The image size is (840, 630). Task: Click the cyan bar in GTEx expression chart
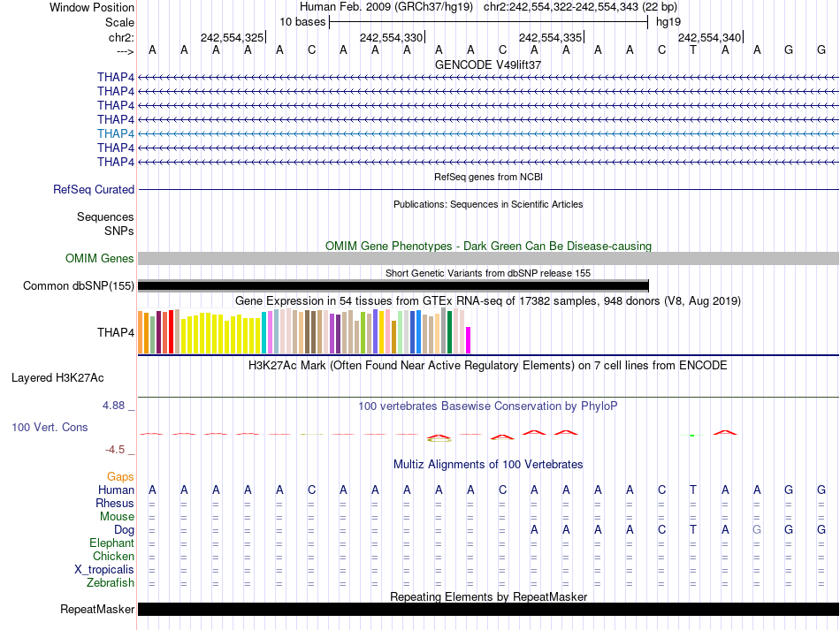pyautogui.click(x=264, y=332)
